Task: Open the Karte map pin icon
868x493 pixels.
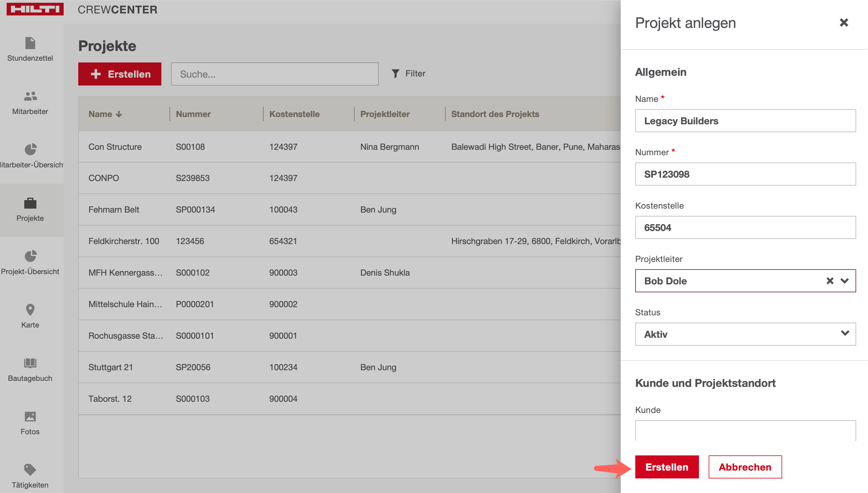Action: pos(30,310)
